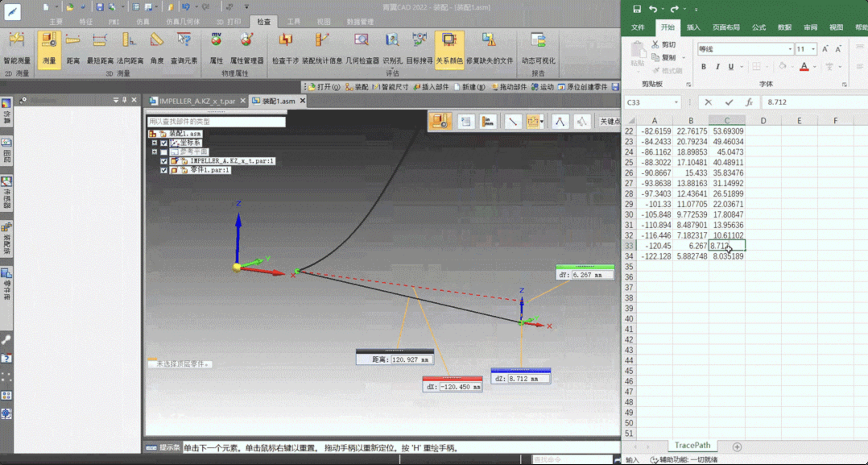The height and width of the screenshot is (465, 868).
Task: Select the TracePath sheet tab
Action: (x=692, y=445)
